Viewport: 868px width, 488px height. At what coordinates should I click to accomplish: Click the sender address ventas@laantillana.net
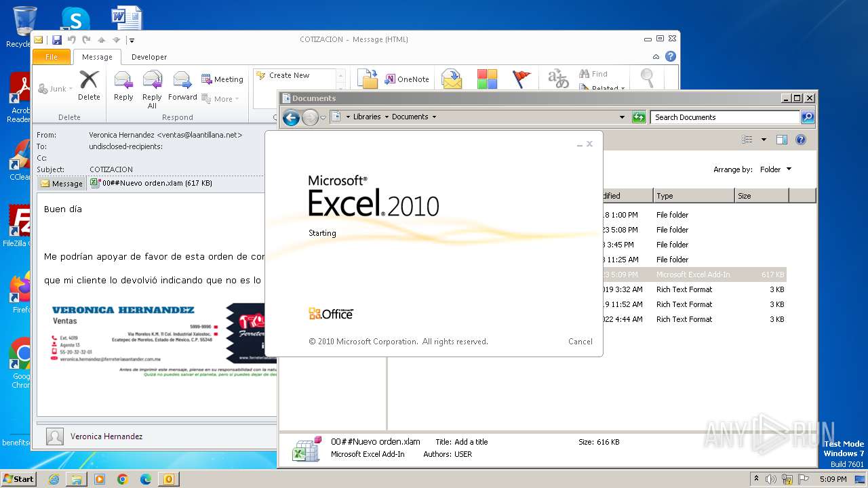click(199, 135)
